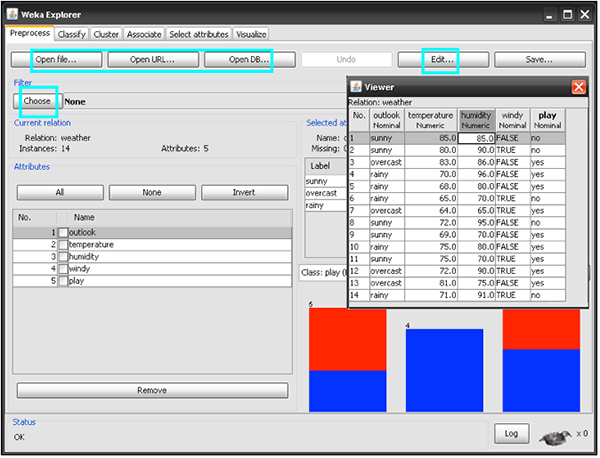This screenshot has width=600, height=458.
Task: Click Viewer row 4 humidity value 96.0
Action: tap(476, 174)
